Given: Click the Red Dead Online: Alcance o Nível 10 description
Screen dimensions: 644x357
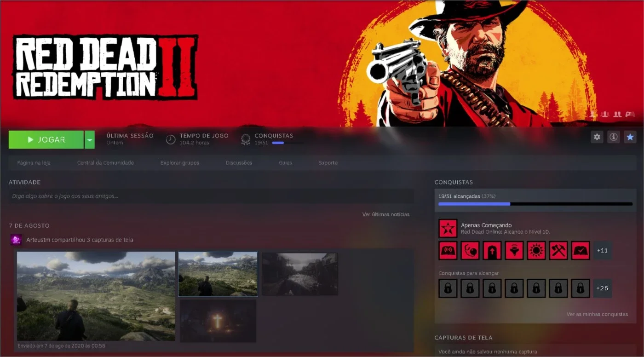Looking at the screenshot, I should point(506,232).
